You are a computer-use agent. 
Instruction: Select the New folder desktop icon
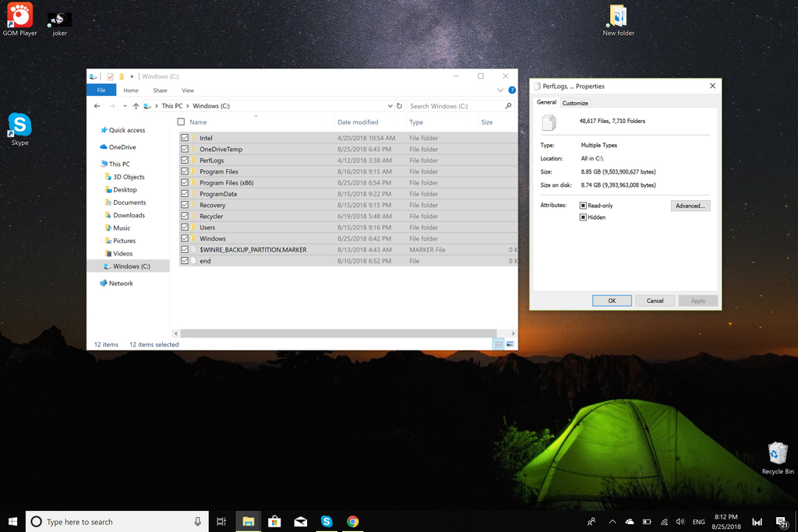tap(618, 19)
